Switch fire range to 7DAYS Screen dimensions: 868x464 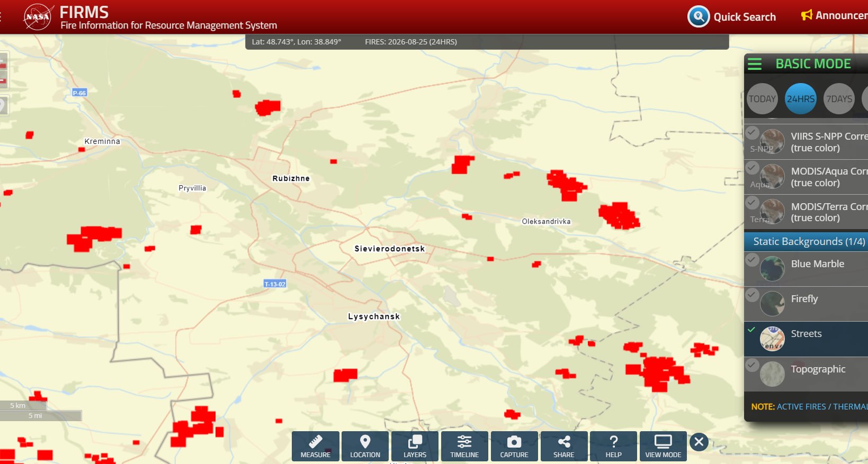[x=839, y=99]
